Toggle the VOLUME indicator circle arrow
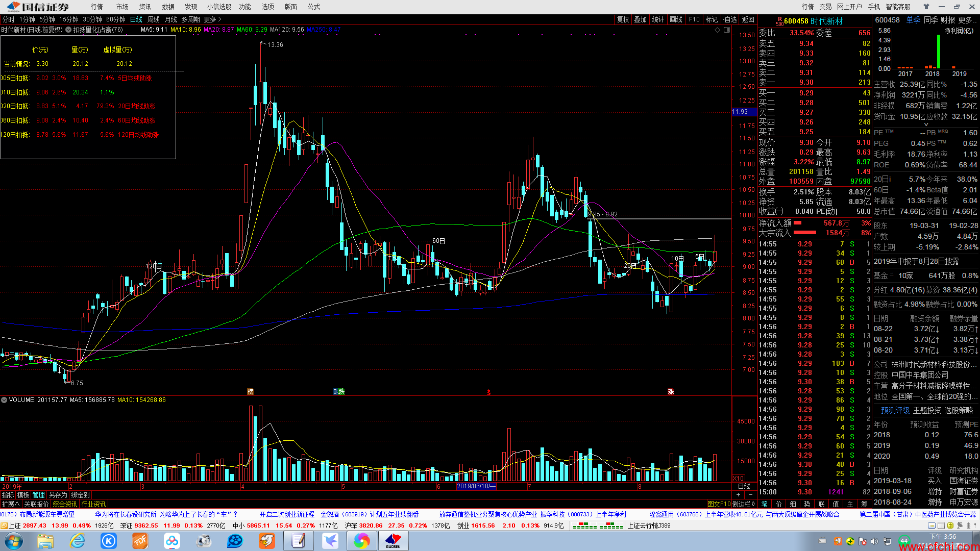The width and height of the screenshot is (980, 551). pyautogui.click(x=4, y=400)
